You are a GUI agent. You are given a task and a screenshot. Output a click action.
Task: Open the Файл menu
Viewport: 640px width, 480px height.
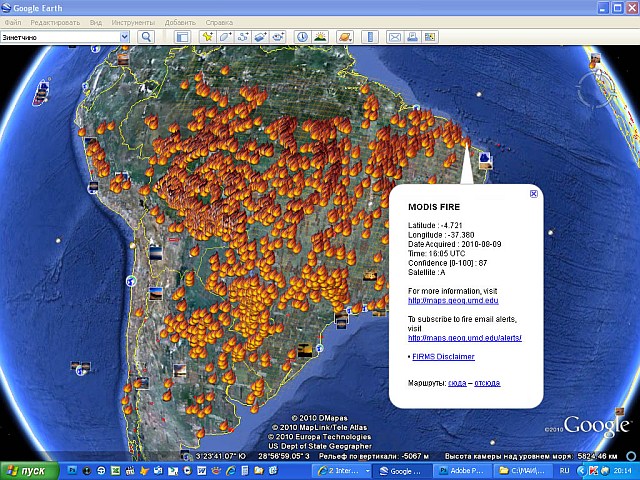(x=13, y=22)
